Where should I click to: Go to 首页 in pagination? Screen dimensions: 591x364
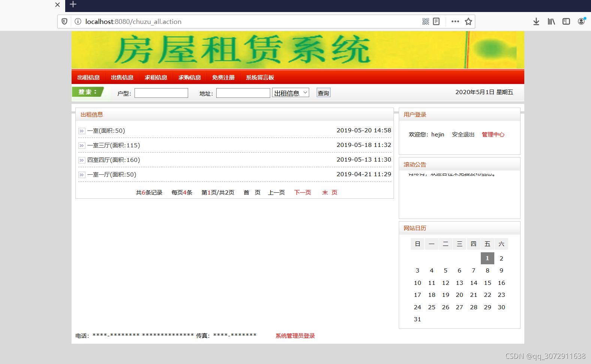pyautogui.click(x=252, y=192)
